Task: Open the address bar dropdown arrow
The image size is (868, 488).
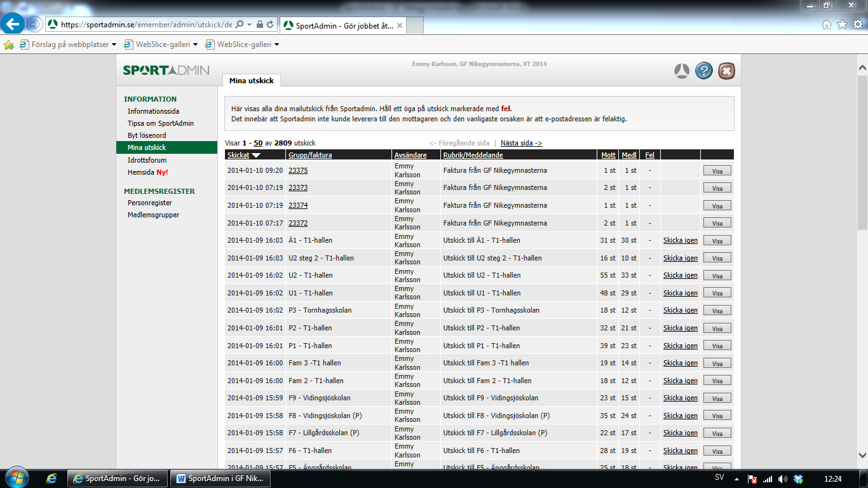Action: pyautogui.click(x=249, y=25)
